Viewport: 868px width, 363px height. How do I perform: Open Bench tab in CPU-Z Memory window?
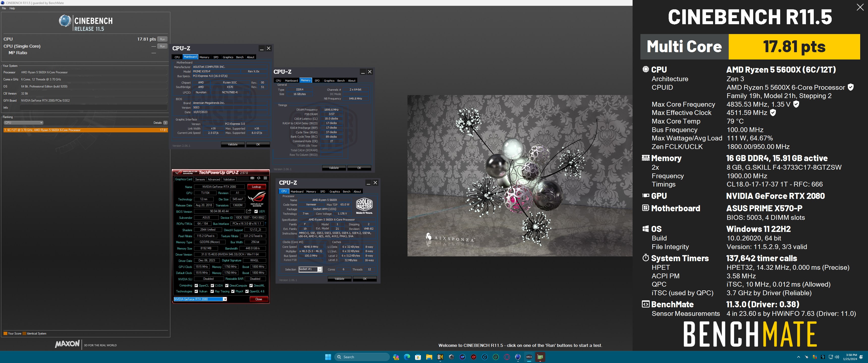(341, 81)
